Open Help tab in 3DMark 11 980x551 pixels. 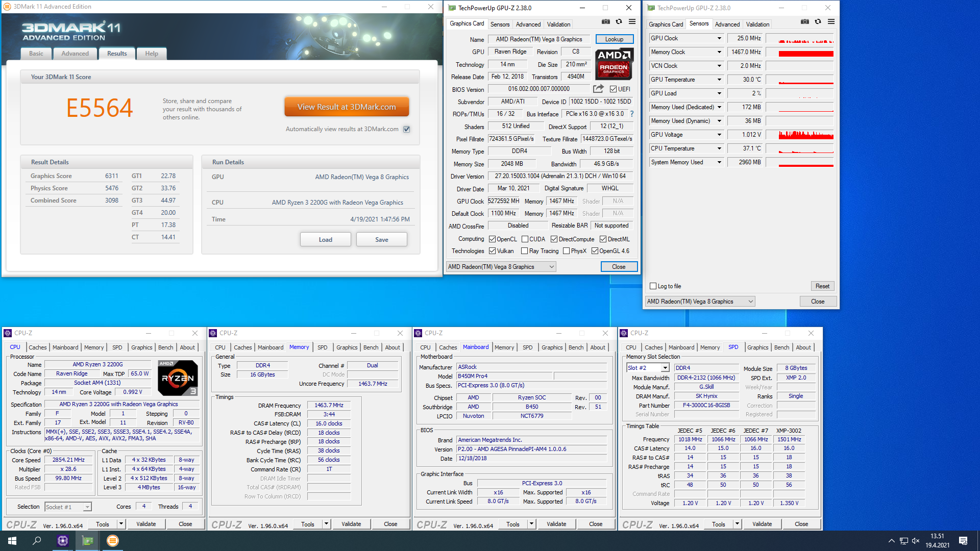(152, 54)
